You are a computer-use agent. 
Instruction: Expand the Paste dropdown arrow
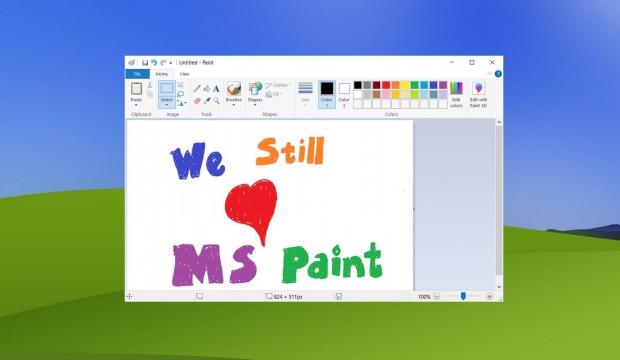pyautogui.click(x=136, y=105)
